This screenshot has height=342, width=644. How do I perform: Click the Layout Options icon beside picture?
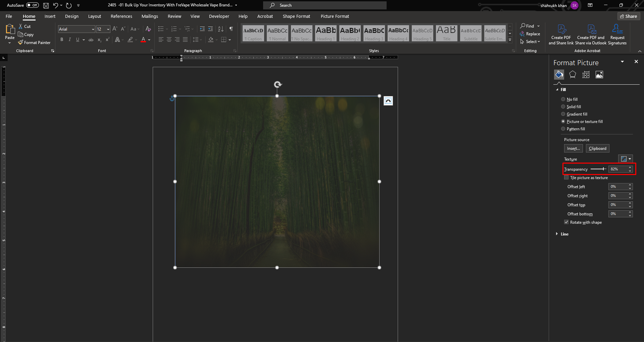[388, 101]
